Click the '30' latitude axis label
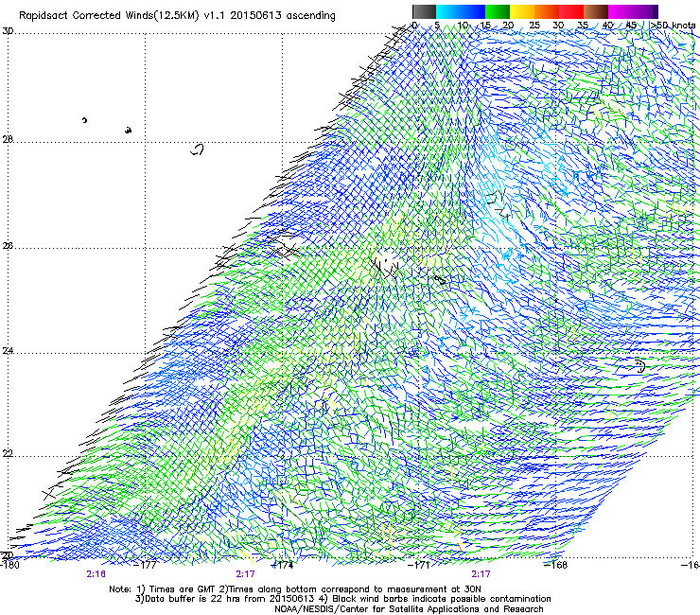 tap(8, 31)
